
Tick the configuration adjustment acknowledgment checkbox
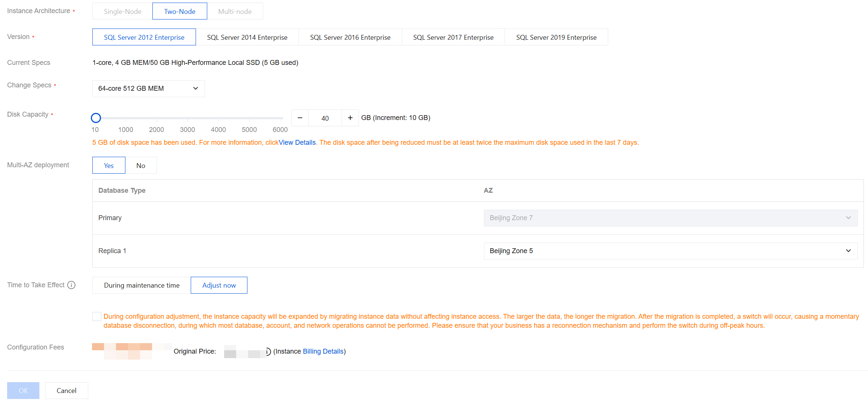click(97, 316)
